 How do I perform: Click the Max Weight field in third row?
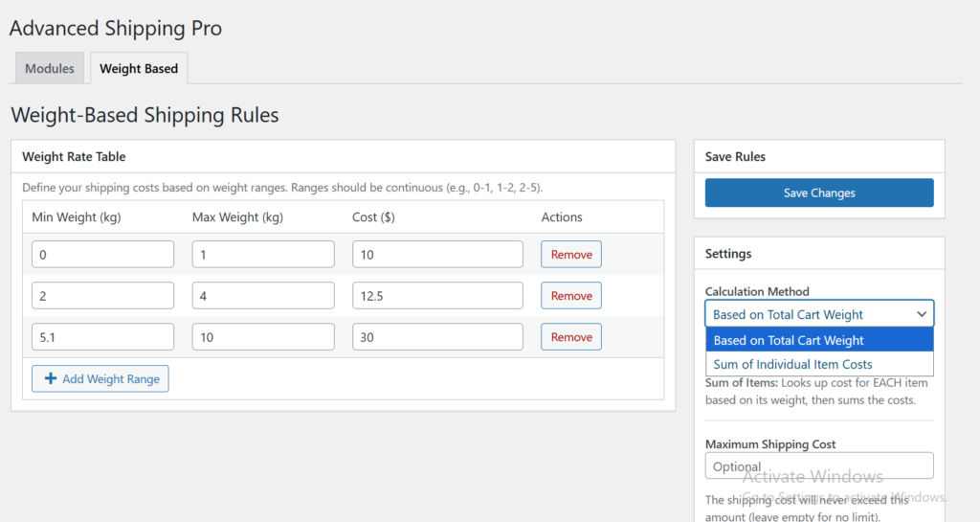263,337
